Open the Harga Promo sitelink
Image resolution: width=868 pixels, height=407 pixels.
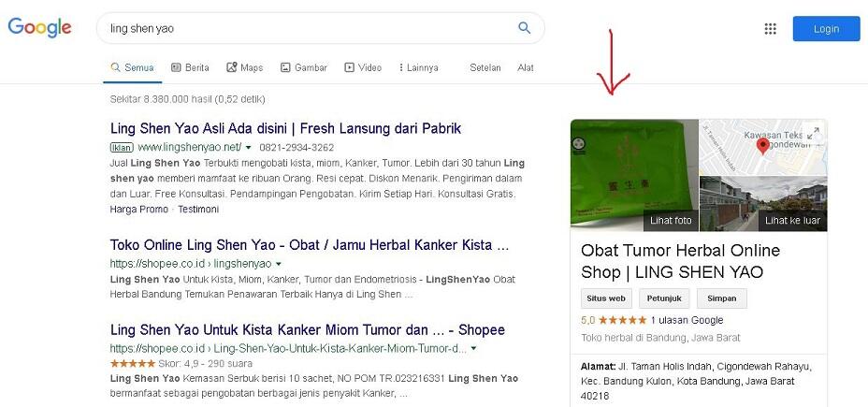(139, 210)
